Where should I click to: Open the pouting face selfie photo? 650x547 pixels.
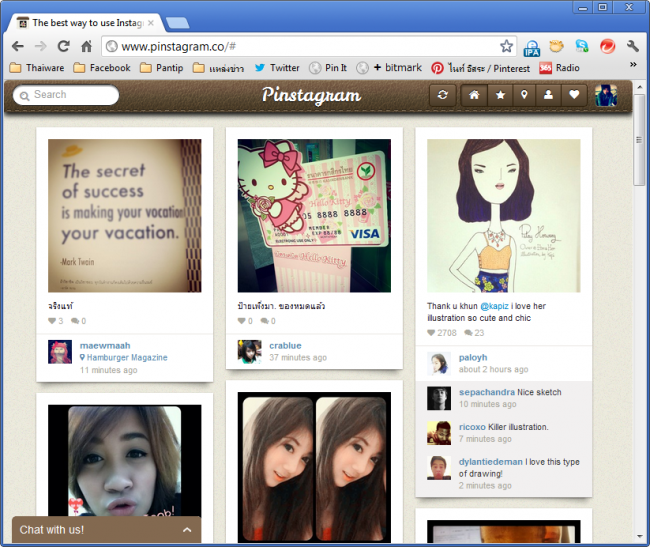click(125, 462)
